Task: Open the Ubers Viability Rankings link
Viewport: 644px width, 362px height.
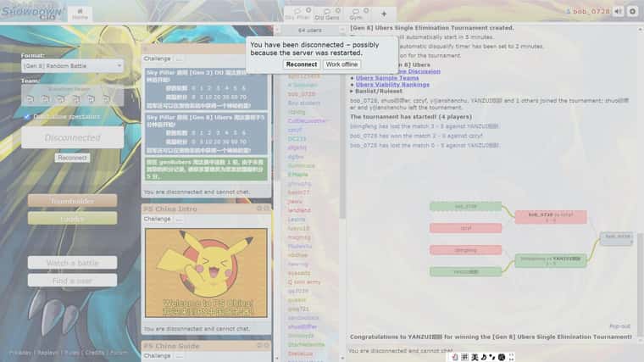Action: 392,85
